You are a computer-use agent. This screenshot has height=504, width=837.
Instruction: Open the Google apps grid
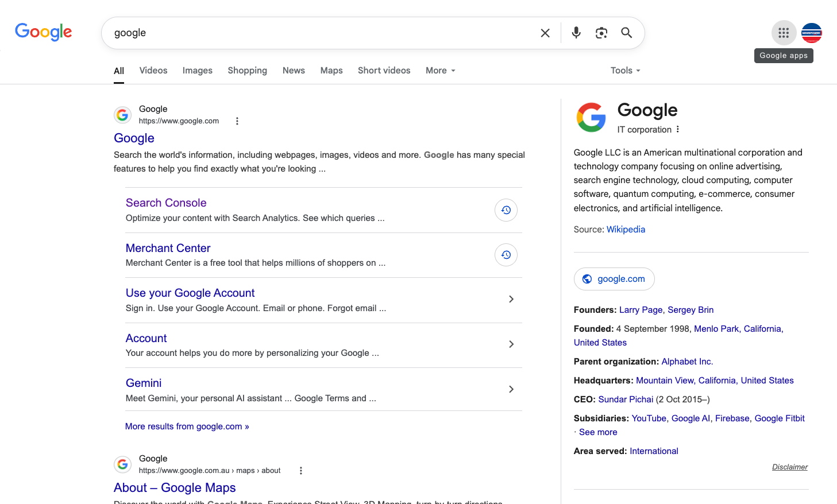point(784,33)
